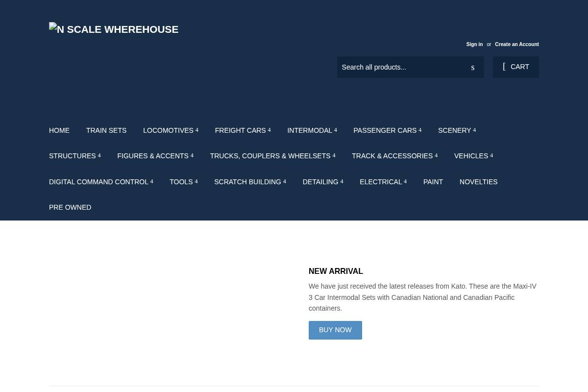Viewport: 588px width, 392px height.
Task: Expand the Passenger Cars menu
Action: pyautogui.click(x=385, y=130)
